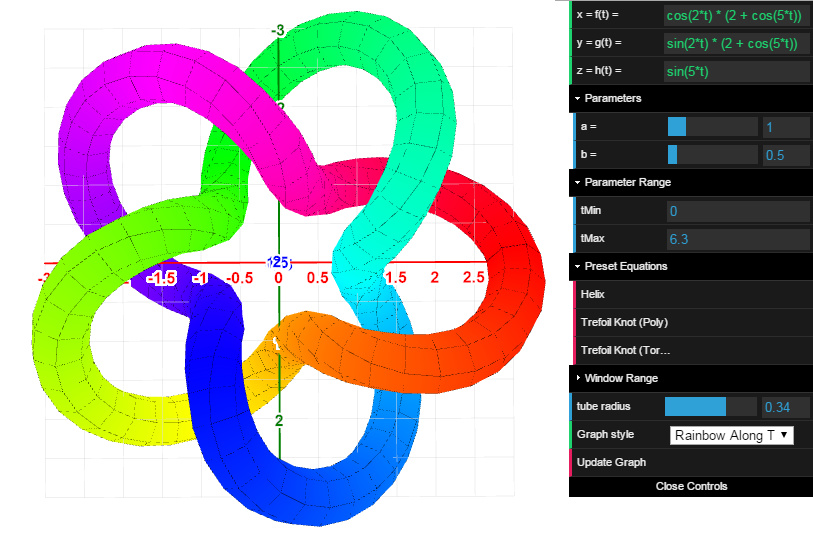813x540 pixels.
Task: Click Close Controls button
Action: point(691,487)
